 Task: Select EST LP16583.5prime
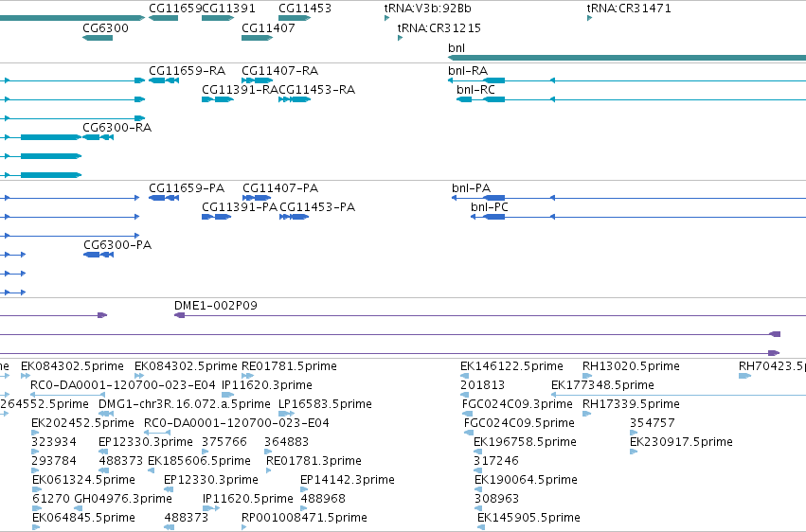click(326, 404)
